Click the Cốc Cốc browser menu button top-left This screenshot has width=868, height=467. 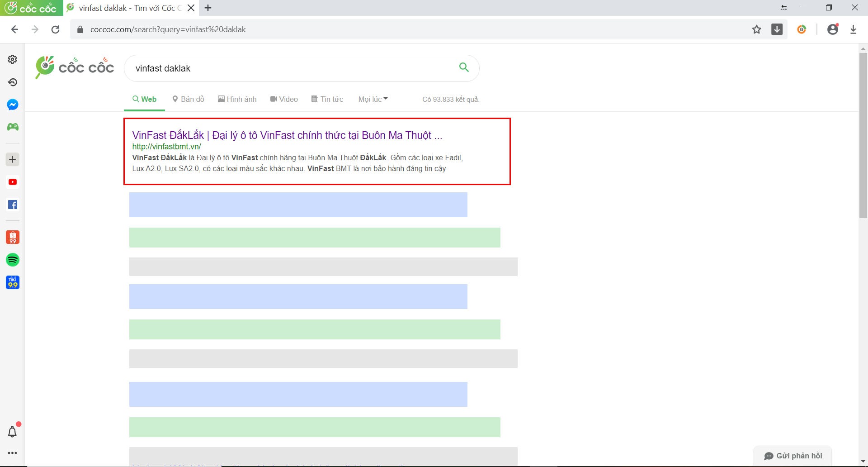[x=31, y=8]
